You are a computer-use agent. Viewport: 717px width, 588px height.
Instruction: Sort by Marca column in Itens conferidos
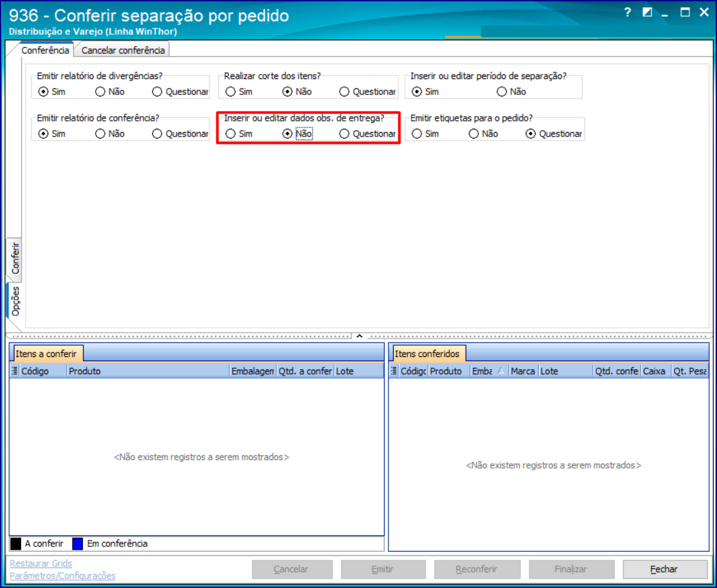point(524,371)
